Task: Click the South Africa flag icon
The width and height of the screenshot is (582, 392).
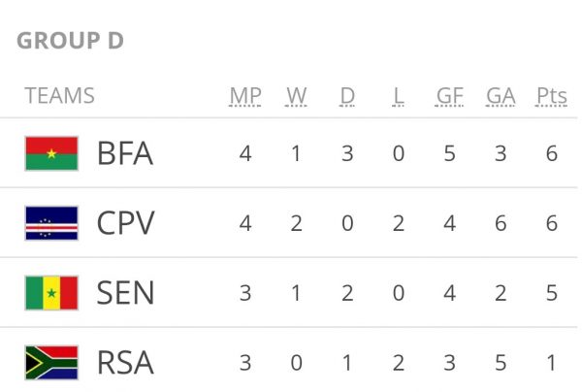Action: 50,362
